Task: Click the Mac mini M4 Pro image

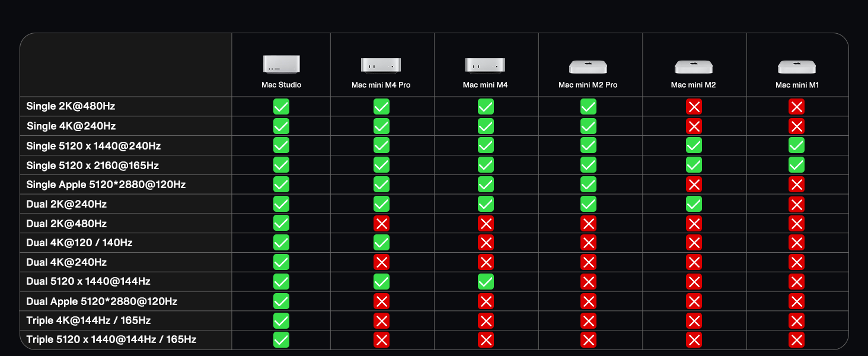Action: [381, 65]
